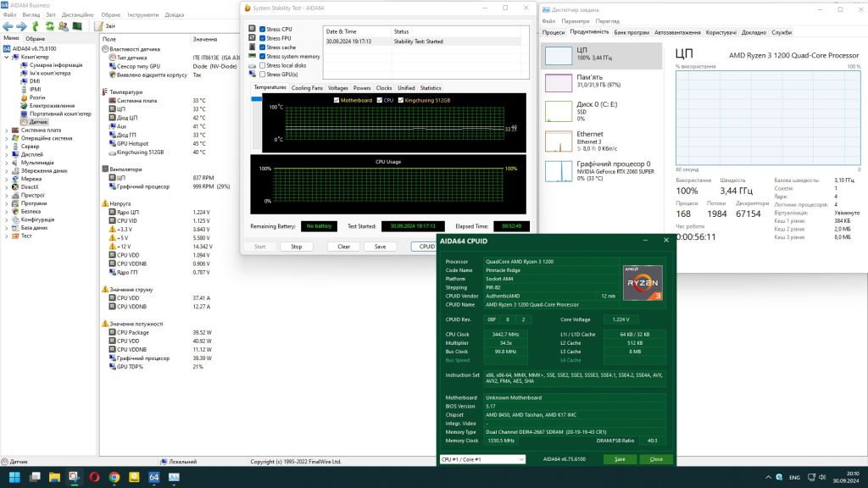Stop the system stability test
The width and height of the screenshot is (868, 488).
tap(297, 247)
